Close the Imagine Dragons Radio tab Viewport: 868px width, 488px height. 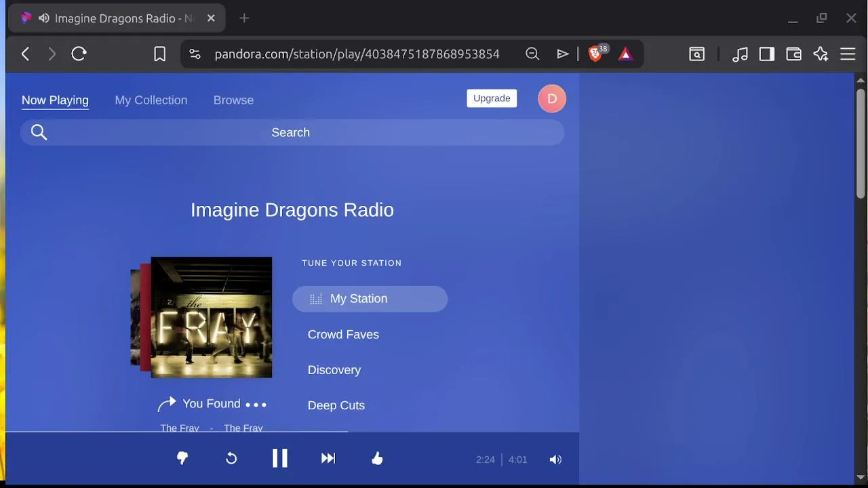(211, 18)
